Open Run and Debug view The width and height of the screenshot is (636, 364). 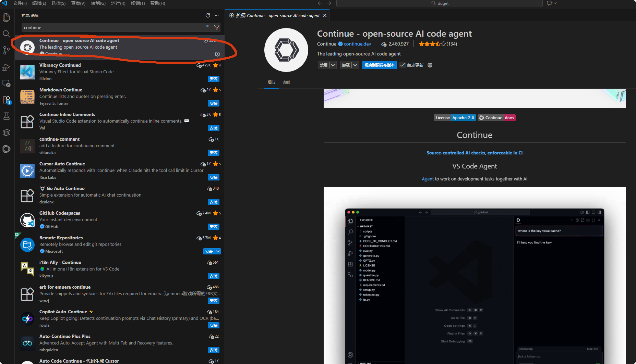click(x=7, y=67)
